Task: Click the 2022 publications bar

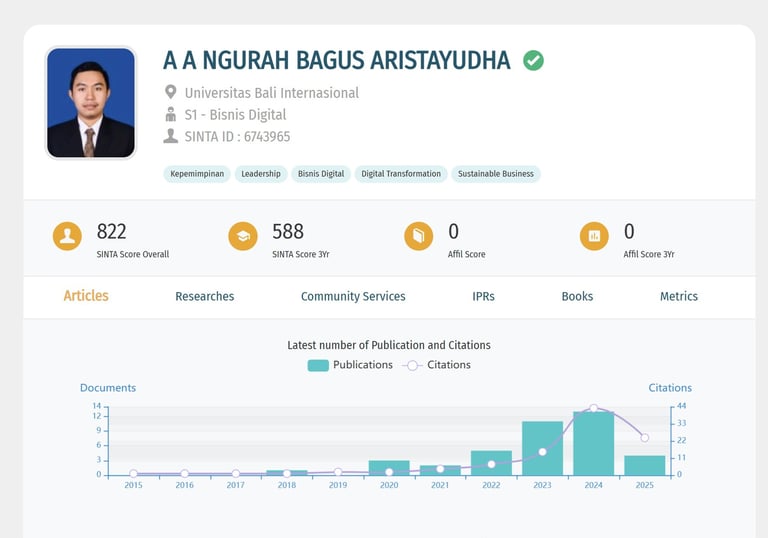Action: tap(491, 463)
